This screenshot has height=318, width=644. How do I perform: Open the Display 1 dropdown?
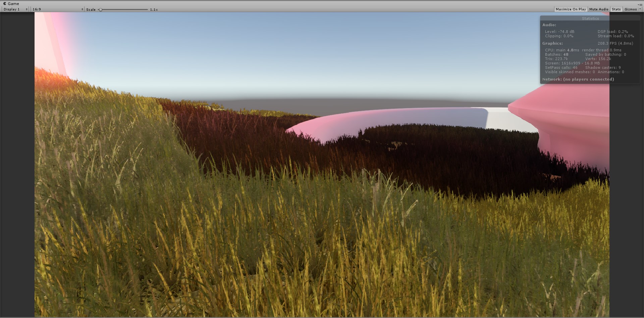click(x=15, y=9)
